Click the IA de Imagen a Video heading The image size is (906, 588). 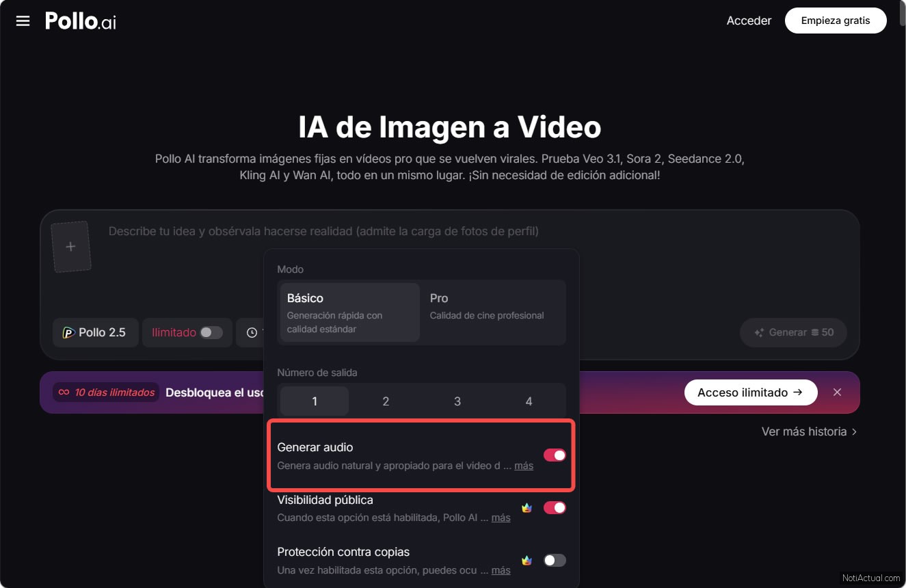tap(450, 127)
